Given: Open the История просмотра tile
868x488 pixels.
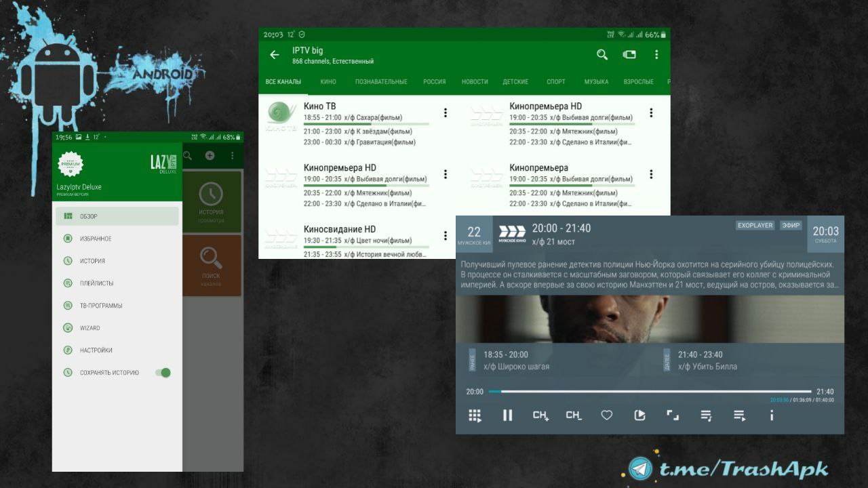Looking at the screenshot, I should click(212, 201).
